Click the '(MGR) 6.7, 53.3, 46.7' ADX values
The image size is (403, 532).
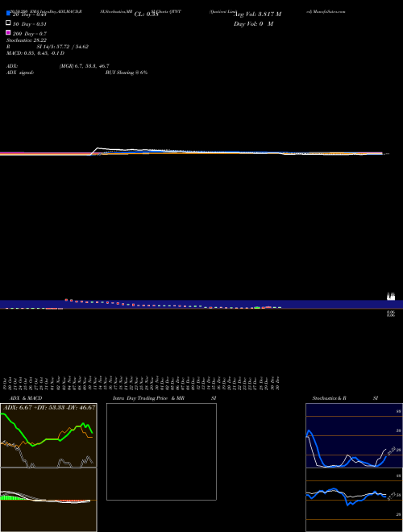pyautogui.click(x=84, y=66)
